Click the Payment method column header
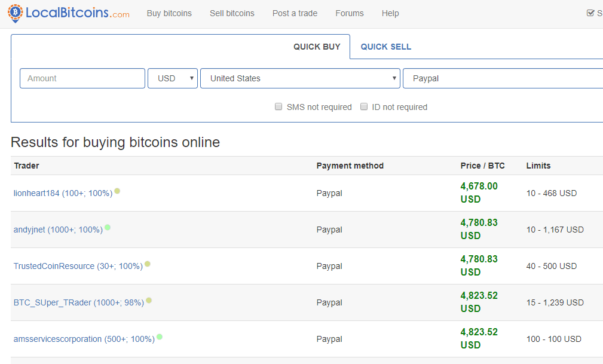Image resolution: width=603 pixels, height=364 pixels. point(350,166)
